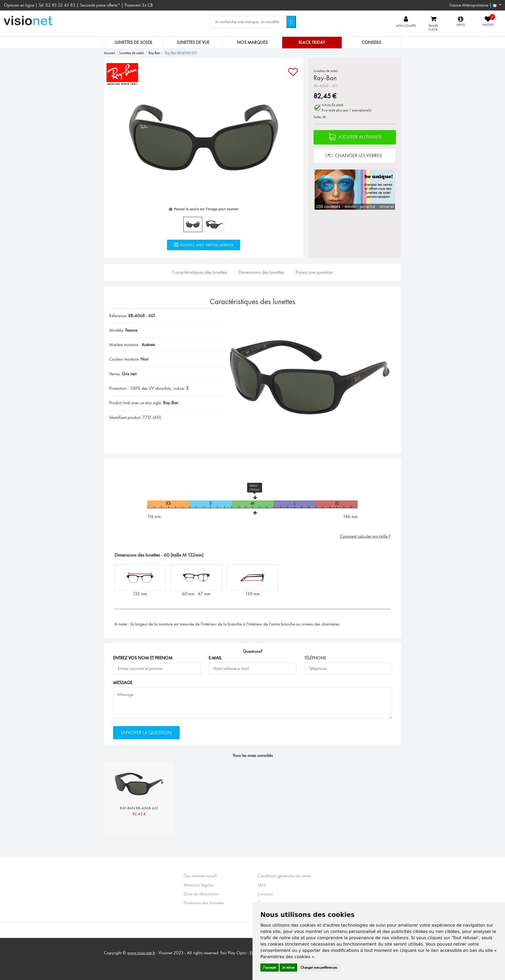
Task: Click the blue search submit button
Action: pyautogui.click(x=291, y=22)
